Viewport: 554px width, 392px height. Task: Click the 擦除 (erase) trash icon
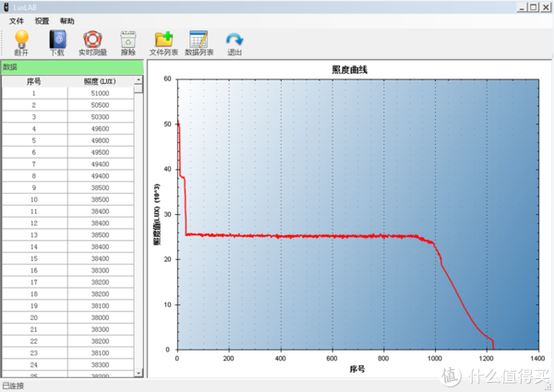127,39
